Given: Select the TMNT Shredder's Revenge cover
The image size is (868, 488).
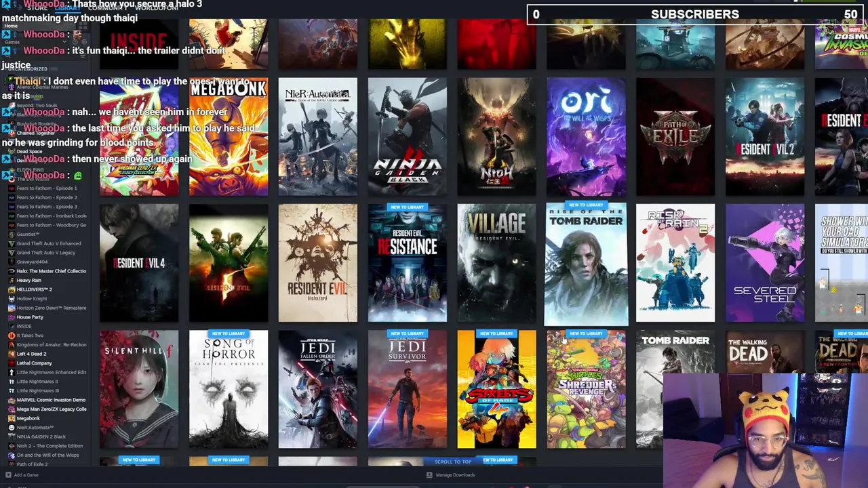Looking at the screenshot, I should click(586, 389).
